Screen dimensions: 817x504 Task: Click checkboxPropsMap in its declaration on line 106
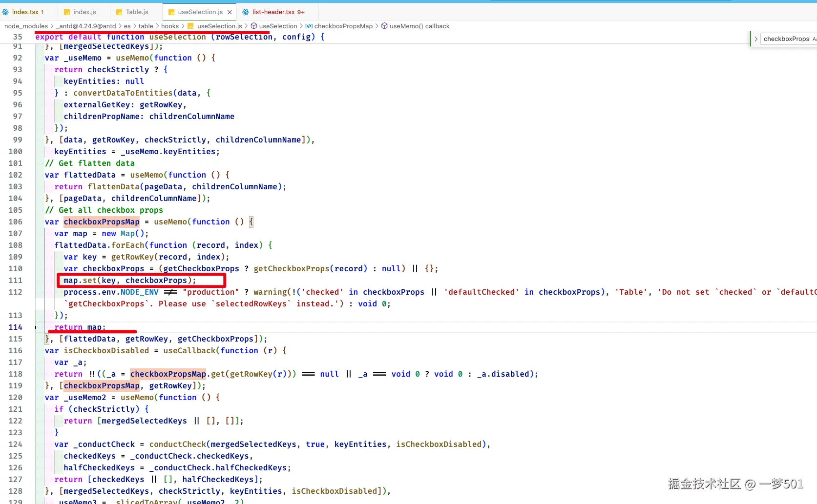click(x=102, y=222)
